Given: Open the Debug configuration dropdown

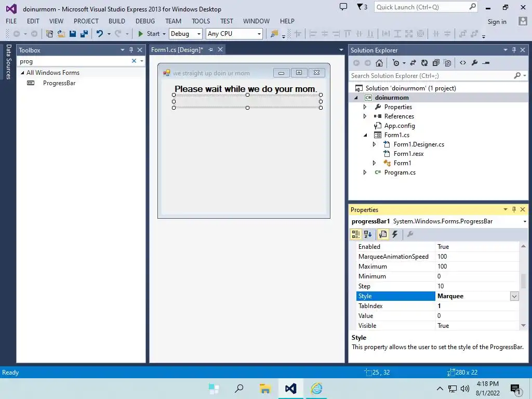Looking at the screenshot, I should tap(199, 34).
